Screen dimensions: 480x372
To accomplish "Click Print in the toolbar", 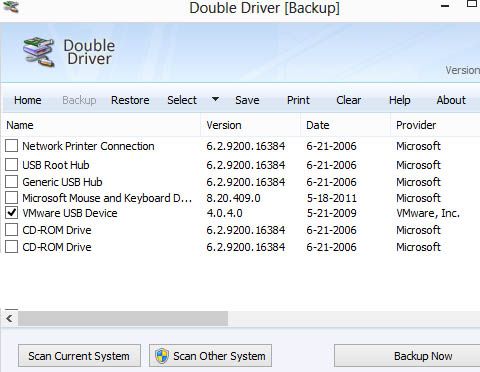I will 298,100.
